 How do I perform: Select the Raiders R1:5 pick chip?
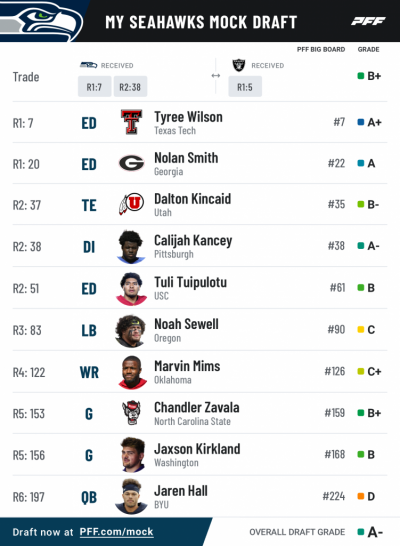(x=245, y=87)
